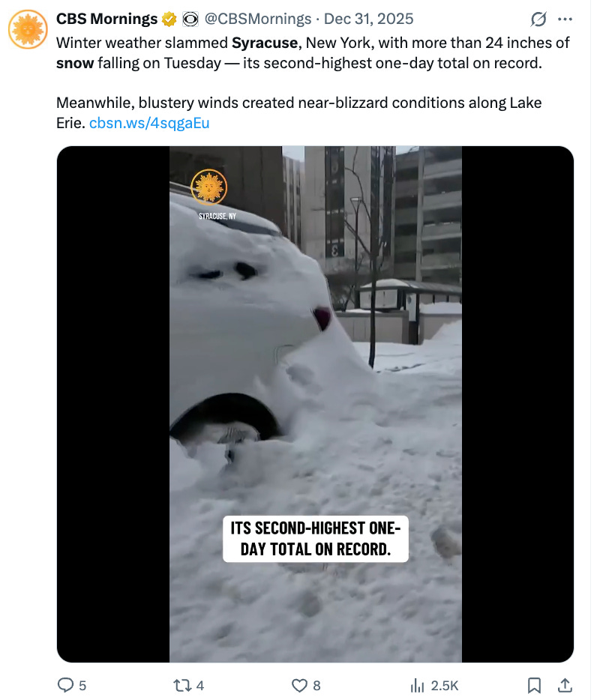This screenshot has height=700, width=597.
Task: View post analytics bar-chart icon
Action: click(417, 685)
